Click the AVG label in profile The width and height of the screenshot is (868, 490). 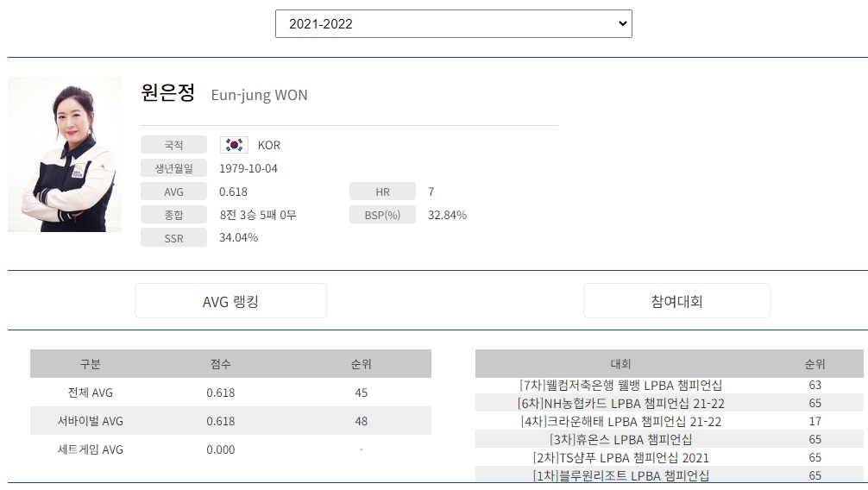click(173, 192)
